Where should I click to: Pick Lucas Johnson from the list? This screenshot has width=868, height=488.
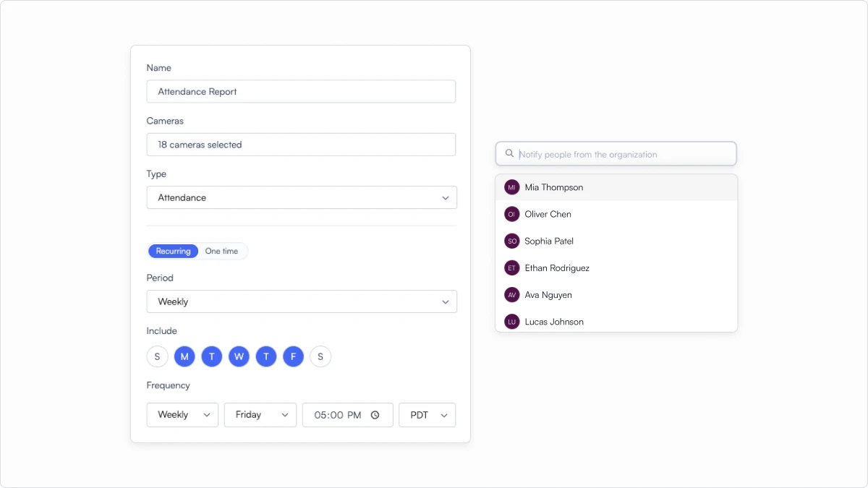pyautogui.click(x=616, y=321)
